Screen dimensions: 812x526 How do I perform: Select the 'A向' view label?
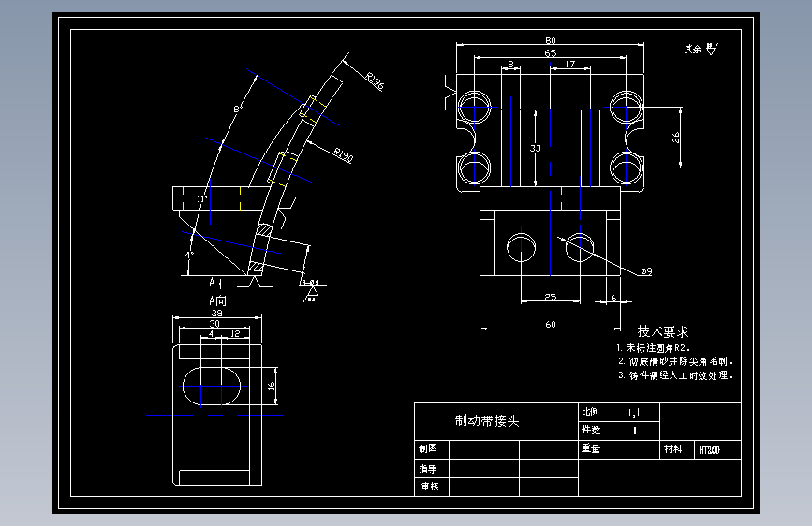(x=217, y=300)
